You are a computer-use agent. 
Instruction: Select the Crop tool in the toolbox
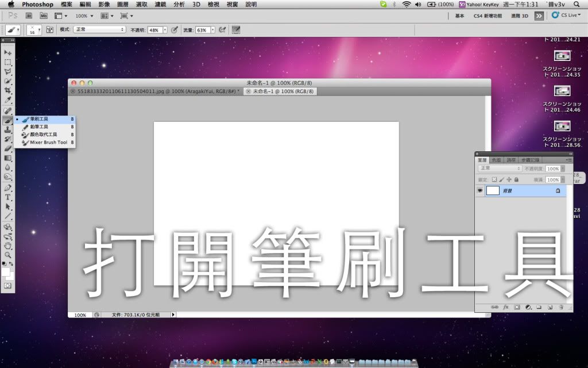pos(8,91)
